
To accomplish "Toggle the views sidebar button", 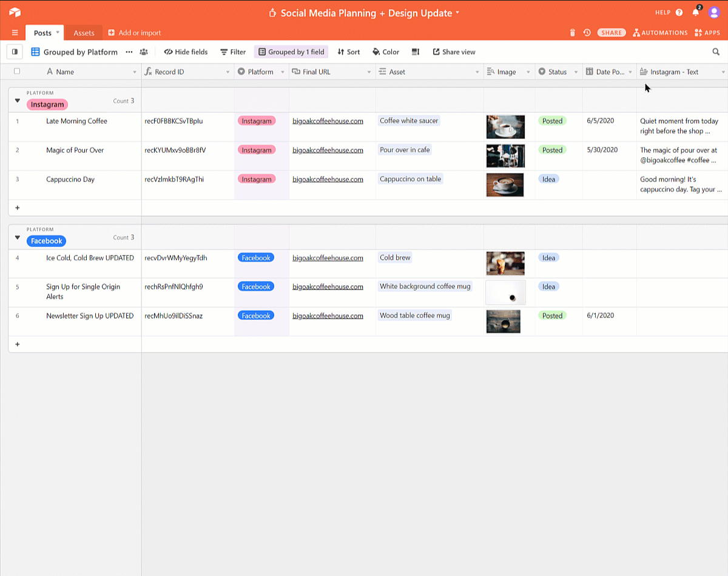I will (x=15, y=52).
